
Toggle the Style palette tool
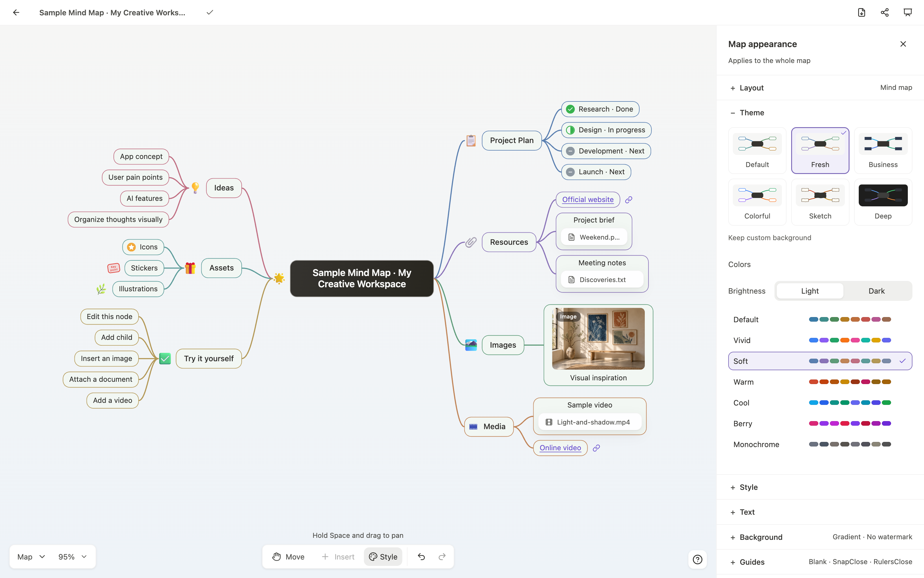(383, 557)
